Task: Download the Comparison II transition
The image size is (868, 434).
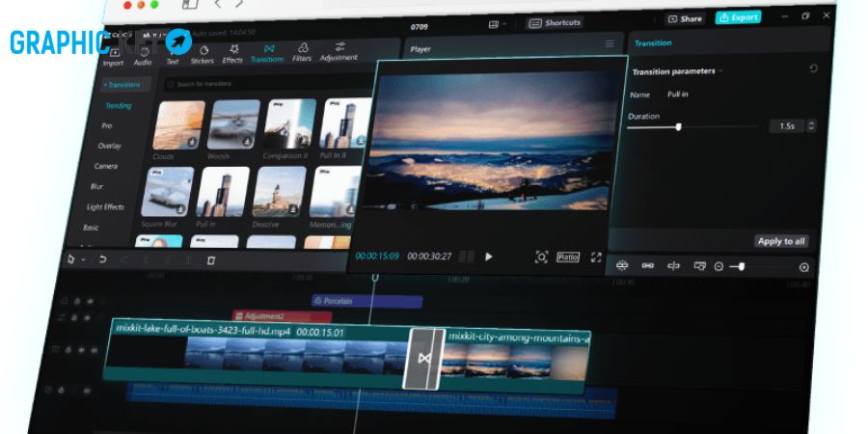Action: (x=304, y=141)
